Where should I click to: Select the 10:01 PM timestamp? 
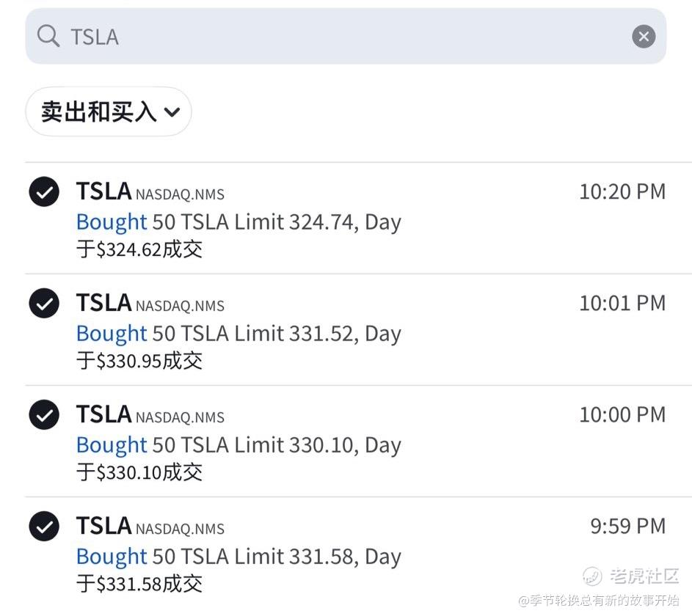tap(622, 304)
